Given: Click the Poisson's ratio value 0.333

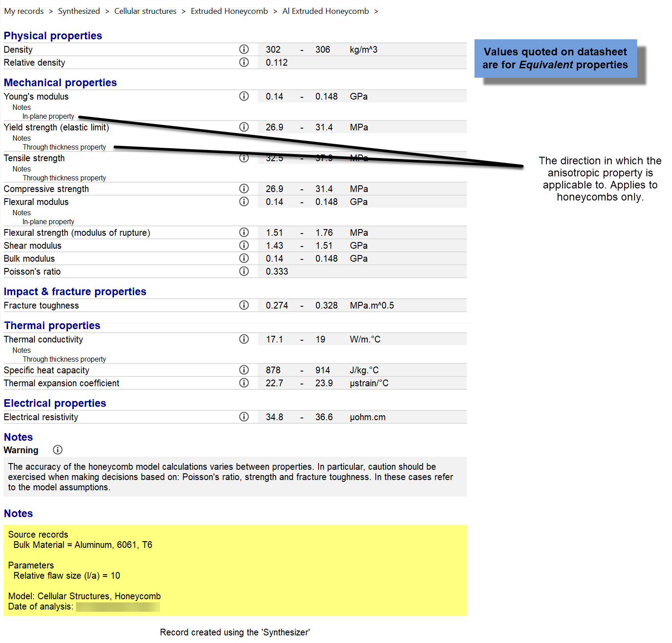Looking at the screenshot, I should pos(277,271).
